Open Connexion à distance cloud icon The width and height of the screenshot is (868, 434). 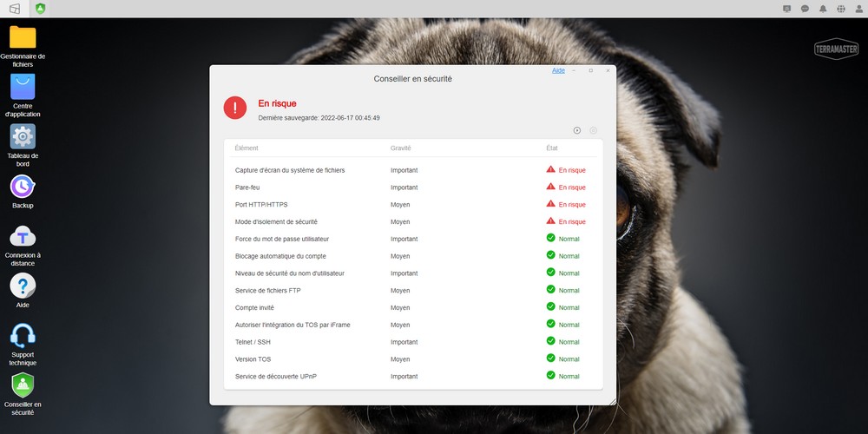(x=23, y=237)
